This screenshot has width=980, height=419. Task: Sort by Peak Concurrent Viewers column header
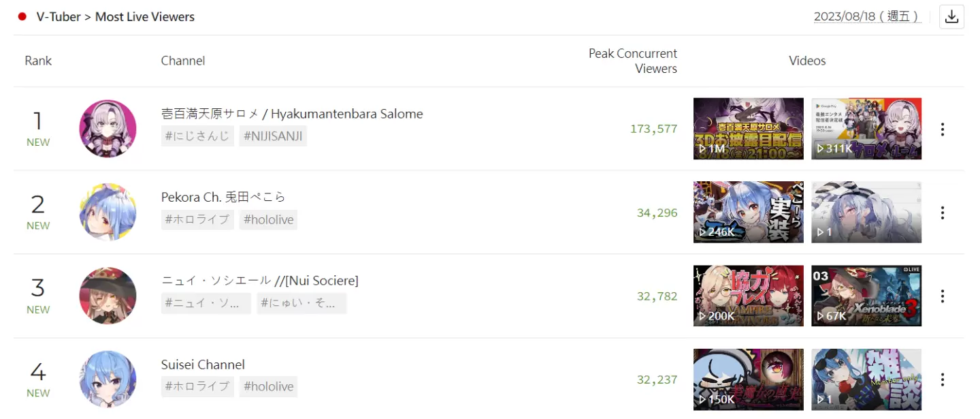633,61
